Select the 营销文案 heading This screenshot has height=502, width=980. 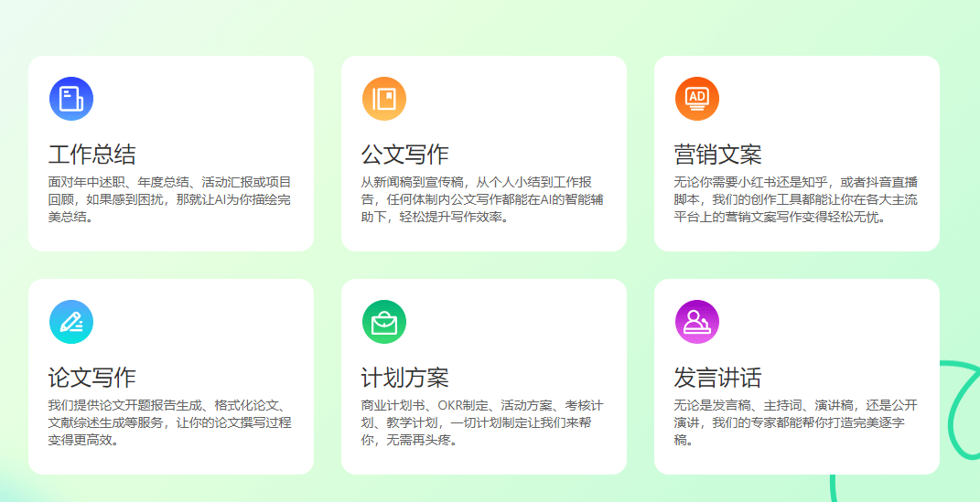pos(717,154)
